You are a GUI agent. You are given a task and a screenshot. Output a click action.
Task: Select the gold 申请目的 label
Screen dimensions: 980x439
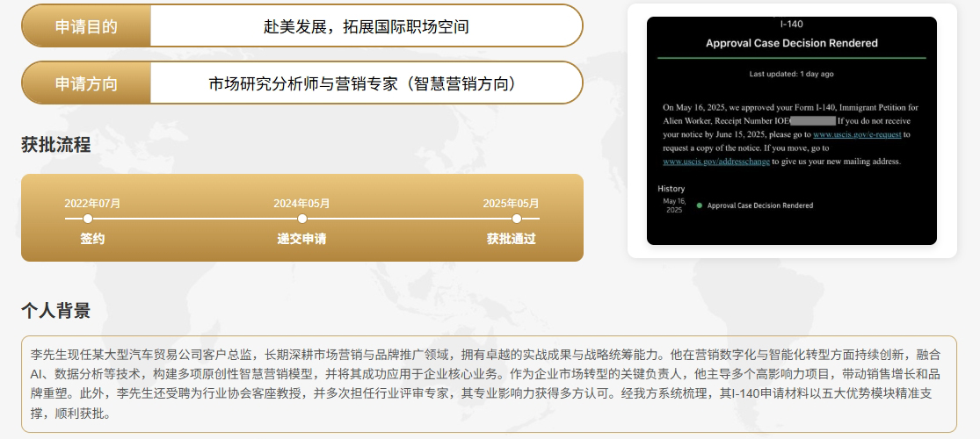(x=86, y=26)
